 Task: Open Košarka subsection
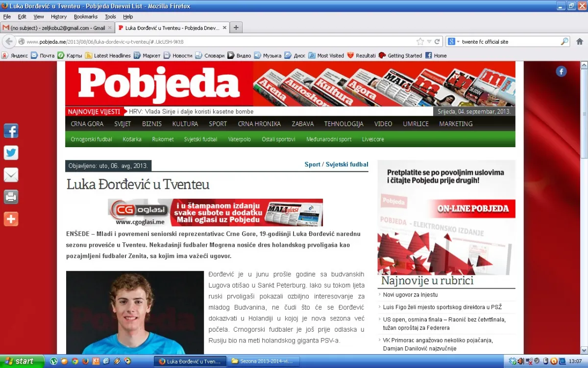(x=132, y=139)
